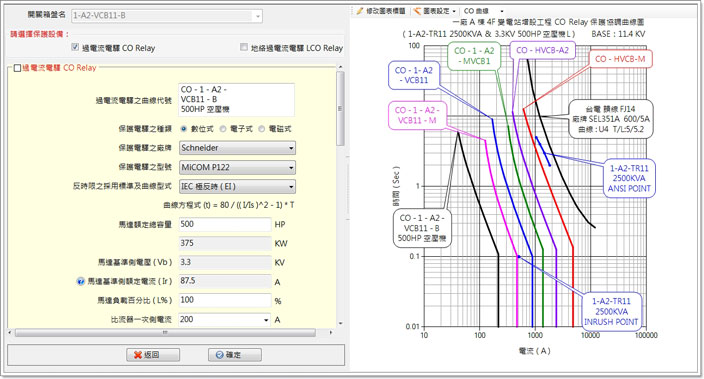Image resolution: width=704 pixels, height=379 pixels.
Task: Expand the MiCOM P122 model dropdown
Action: pyautogui.click(x=237, y=167)
